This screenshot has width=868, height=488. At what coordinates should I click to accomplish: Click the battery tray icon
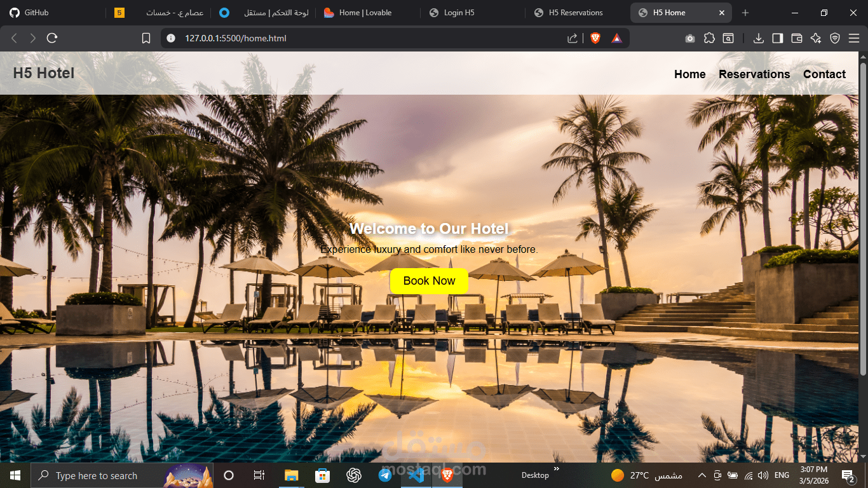[733, 475]
